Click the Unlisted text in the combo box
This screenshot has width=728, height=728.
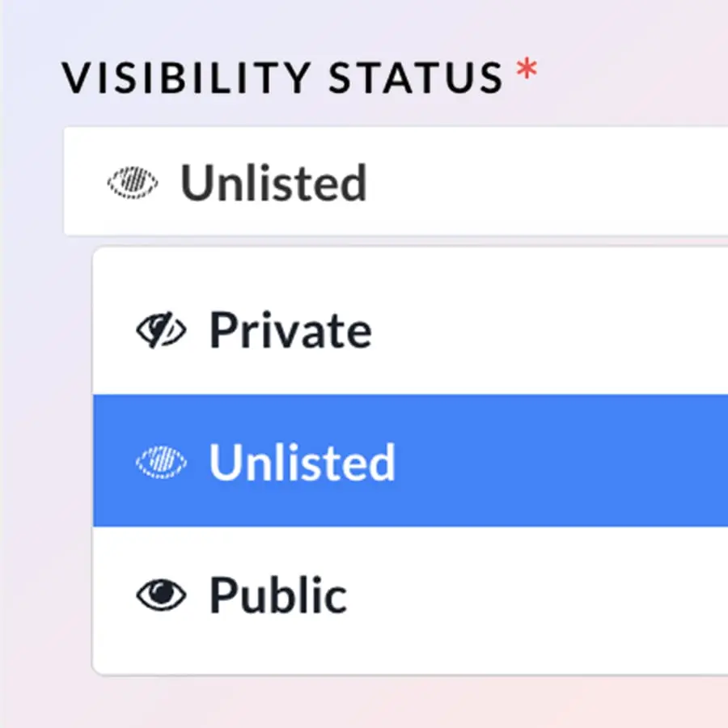[273, 183]
